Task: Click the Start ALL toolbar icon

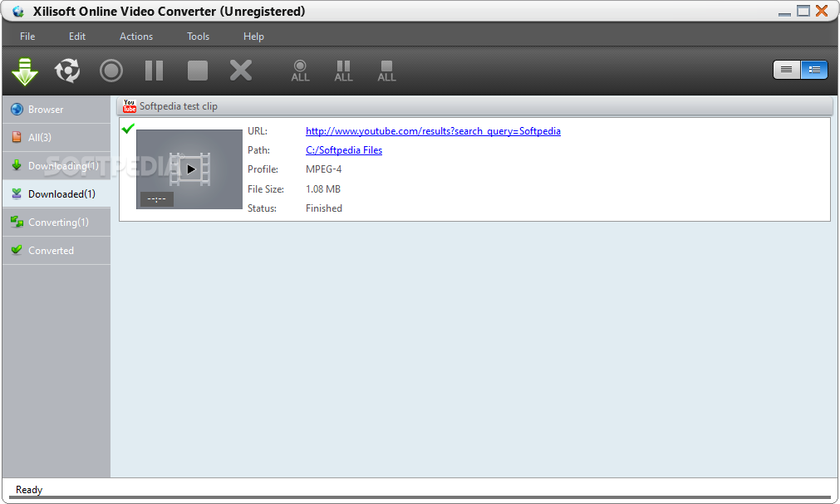Action: 300,71
